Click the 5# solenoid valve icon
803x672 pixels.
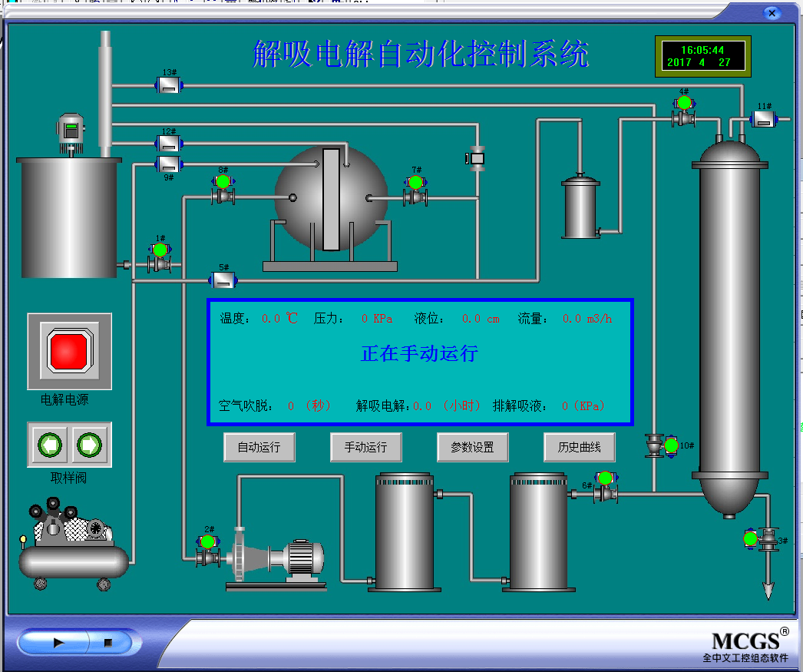click(223, 281)
